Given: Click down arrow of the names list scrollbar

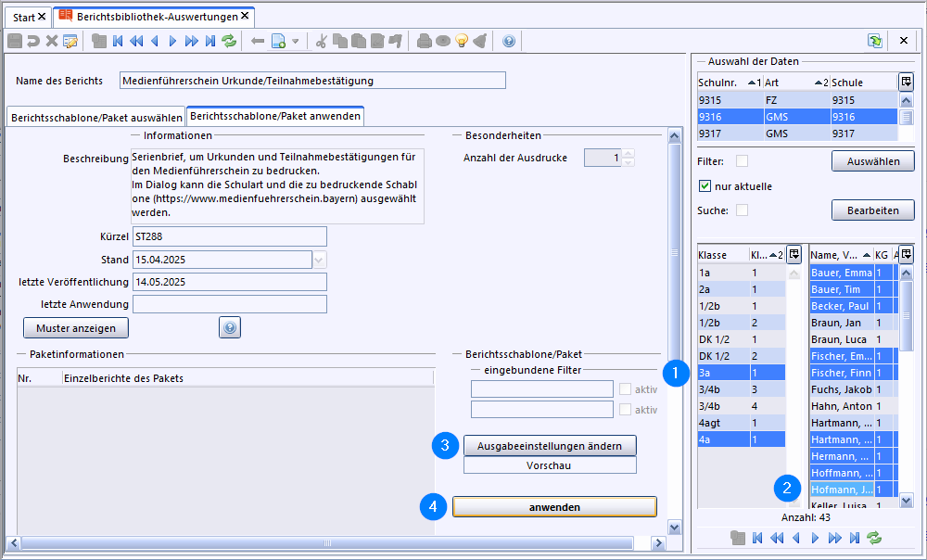Looking at the screenshot, I should point(907,501).
